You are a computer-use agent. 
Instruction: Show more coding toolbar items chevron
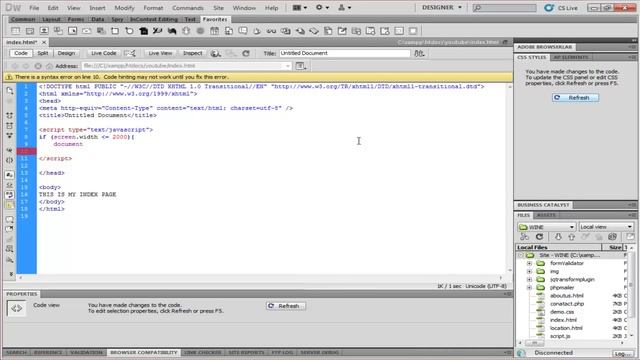click(x=11, y=274)
